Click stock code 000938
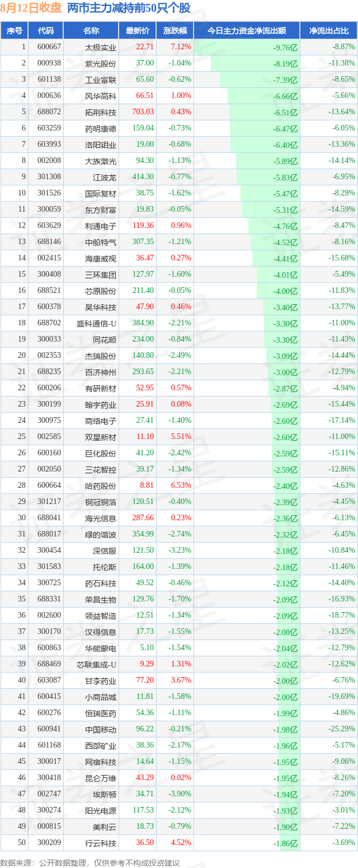Screen dimensions: 358x868 click(49, 63)
